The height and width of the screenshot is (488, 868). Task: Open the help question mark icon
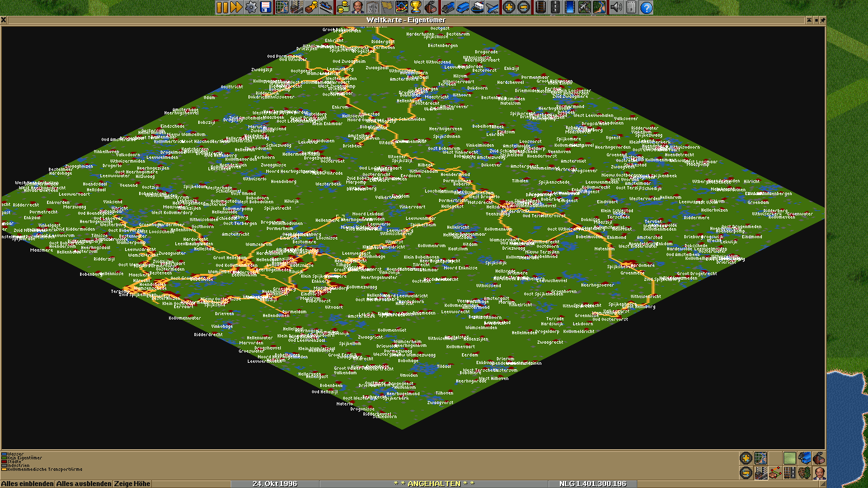[646, 8]
